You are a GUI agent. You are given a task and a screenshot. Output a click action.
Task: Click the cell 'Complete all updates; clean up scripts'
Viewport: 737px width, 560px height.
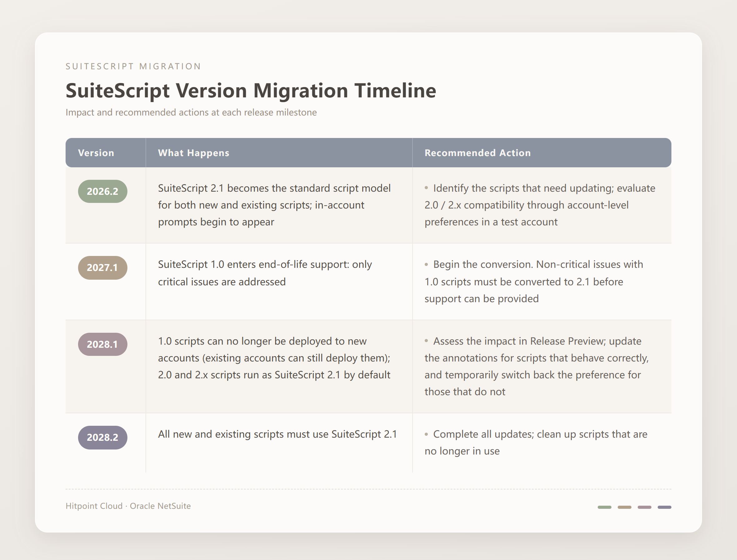(x=542, y=442)
